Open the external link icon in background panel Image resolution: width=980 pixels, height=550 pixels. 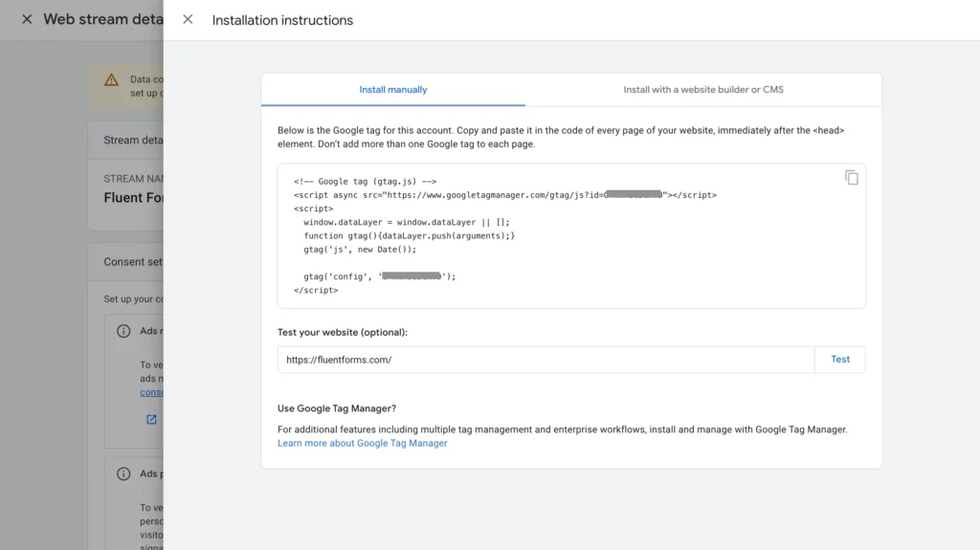tap(151, 419)
